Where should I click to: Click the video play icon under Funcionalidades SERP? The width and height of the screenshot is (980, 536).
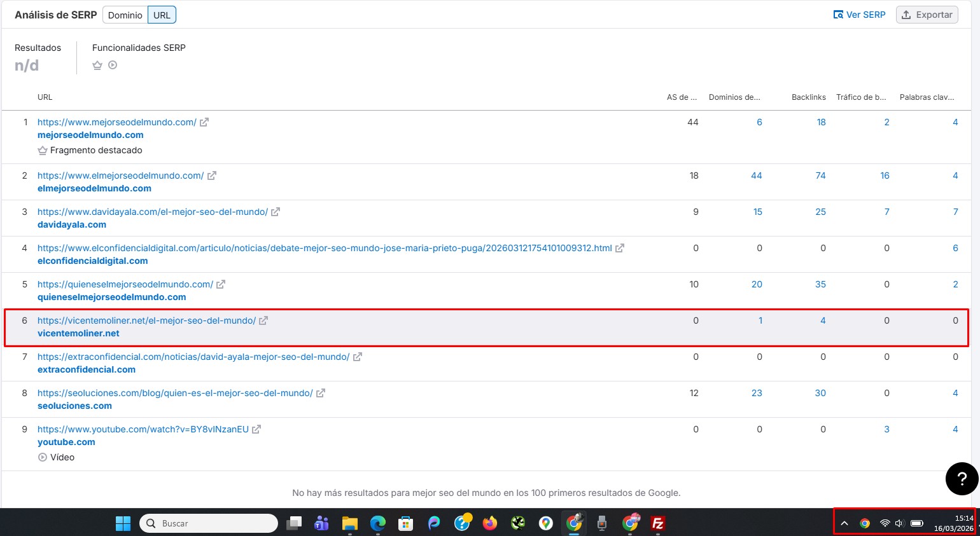click(x=113, y=65)
